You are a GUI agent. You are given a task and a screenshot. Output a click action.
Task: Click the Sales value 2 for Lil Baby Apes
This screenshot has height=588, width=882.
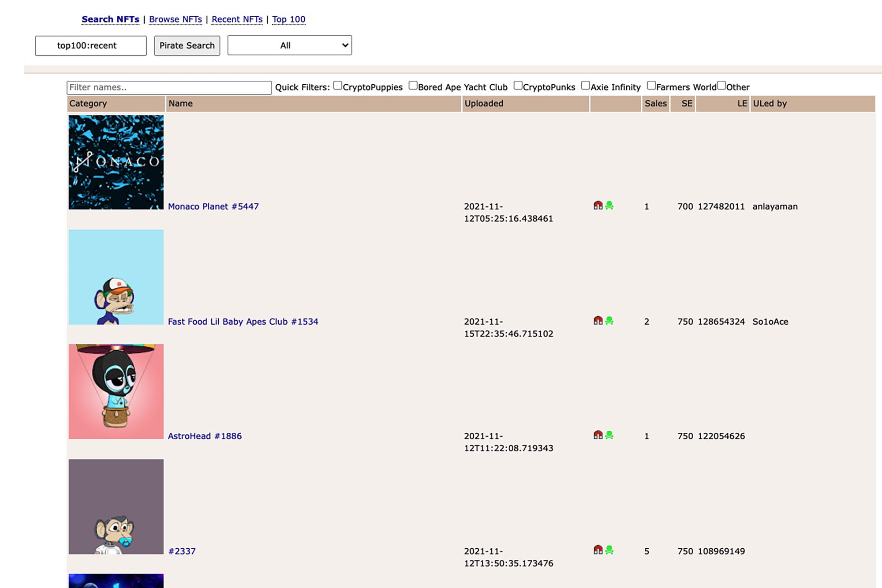tap(647, 322)
